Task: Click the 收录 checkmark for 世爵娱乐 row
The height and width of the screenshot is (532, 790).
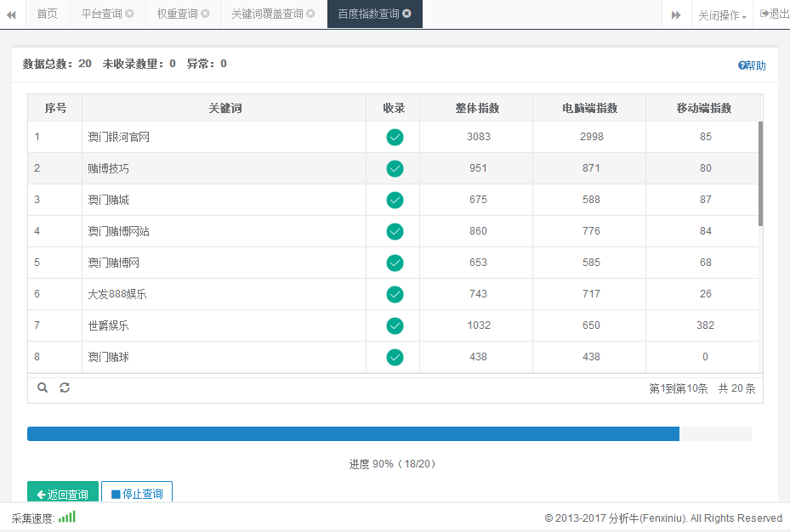Action: (x=395, y=325)
